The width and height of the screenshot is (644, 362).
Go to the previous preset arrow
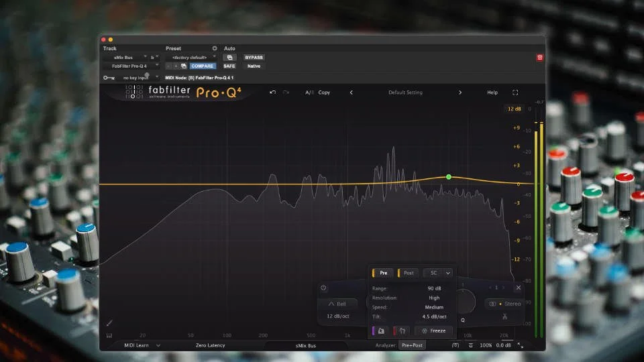[x=351, y=93]
